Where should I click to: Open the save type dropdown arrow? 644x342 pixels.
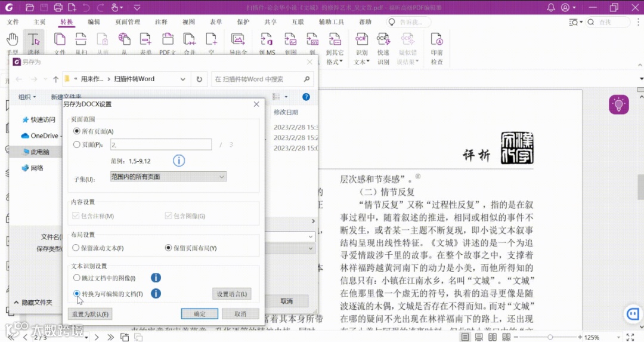click(x=311, y=248)
